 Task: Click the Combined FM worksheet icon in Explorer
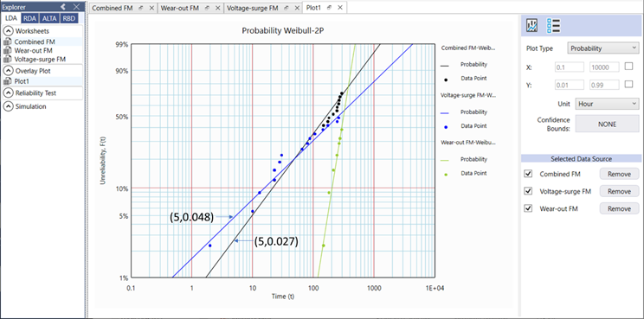tap(8, 41)
